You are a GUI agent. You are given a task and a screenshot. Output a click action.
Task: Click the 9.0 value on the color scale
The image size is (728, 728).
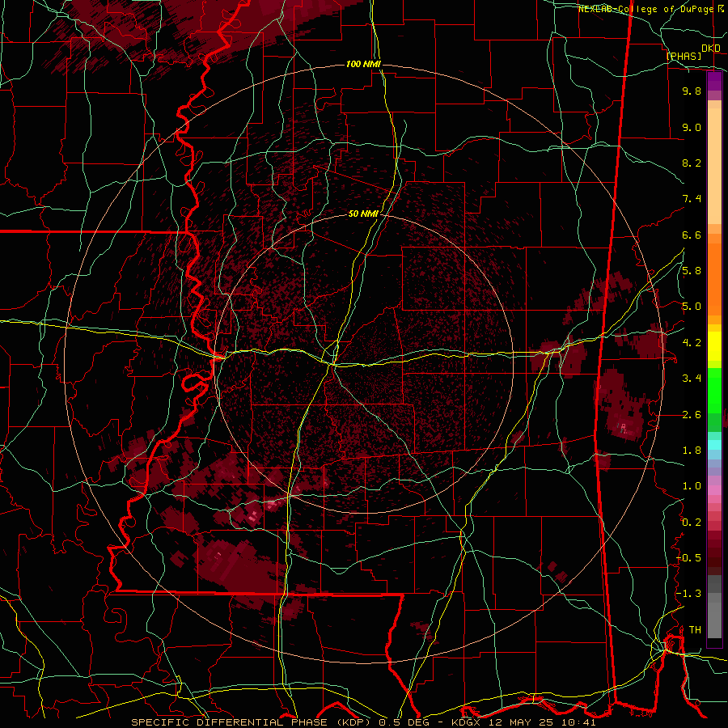692,127
